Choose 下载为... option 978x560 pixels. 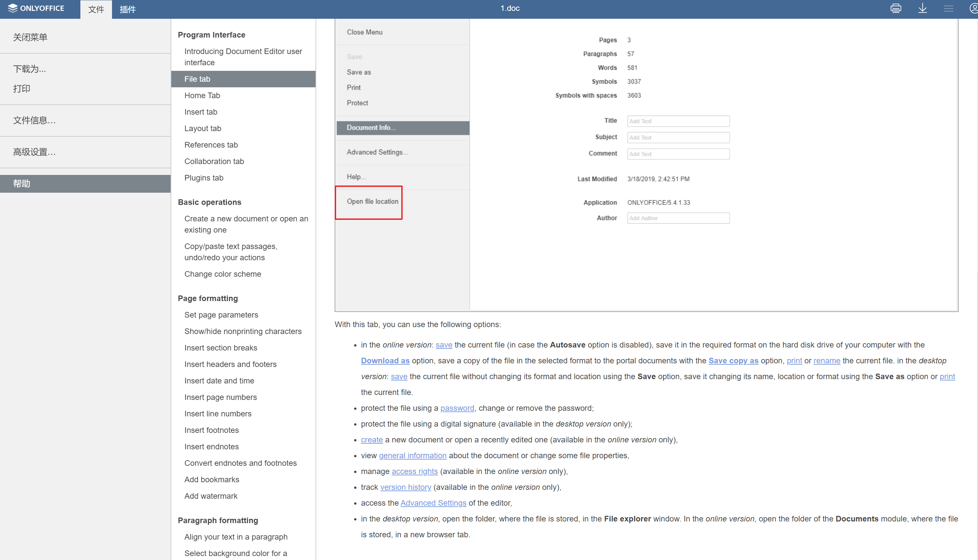tap(29, 69)
